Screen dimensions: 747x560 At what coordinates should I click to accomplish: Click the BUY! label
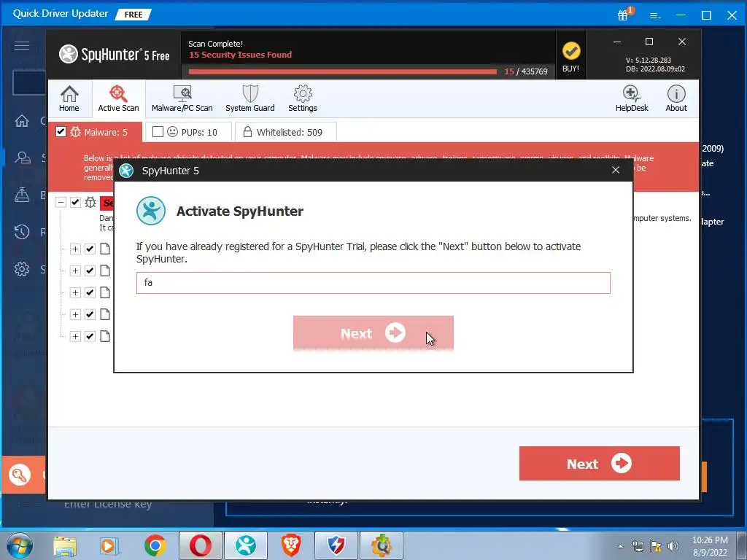[570, 69]
